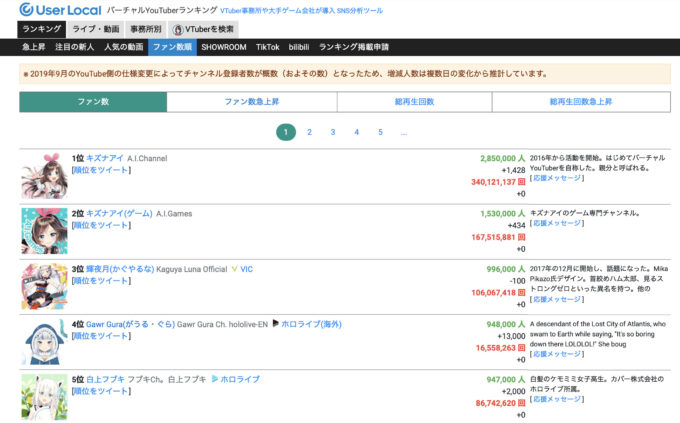680x423 pixels.
Task: Tweet the rank for 5位 白上フブキ
Action: [x=101, y=391]
